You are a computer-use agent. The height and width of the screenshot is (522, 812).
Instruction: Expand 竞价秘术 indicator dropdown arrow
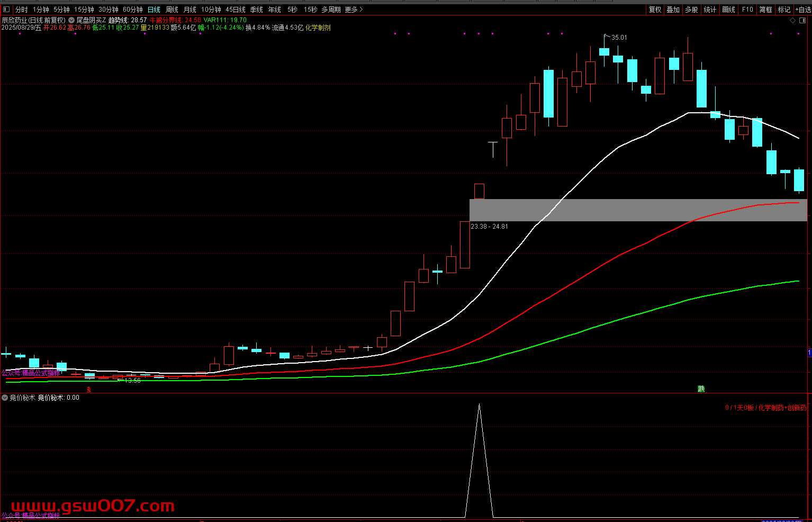pyautogui.click(x=5, y=398)
